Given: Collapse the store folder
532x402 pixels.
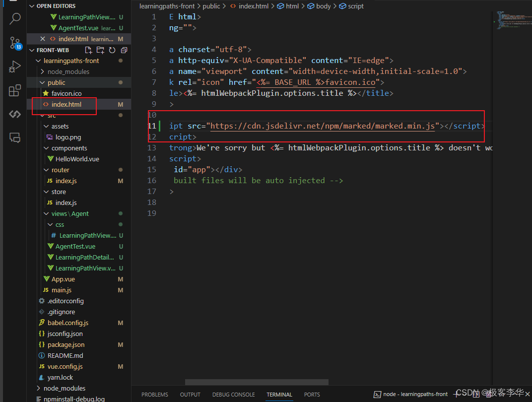Looking at the screenshot, I should [x=47, y=192].
